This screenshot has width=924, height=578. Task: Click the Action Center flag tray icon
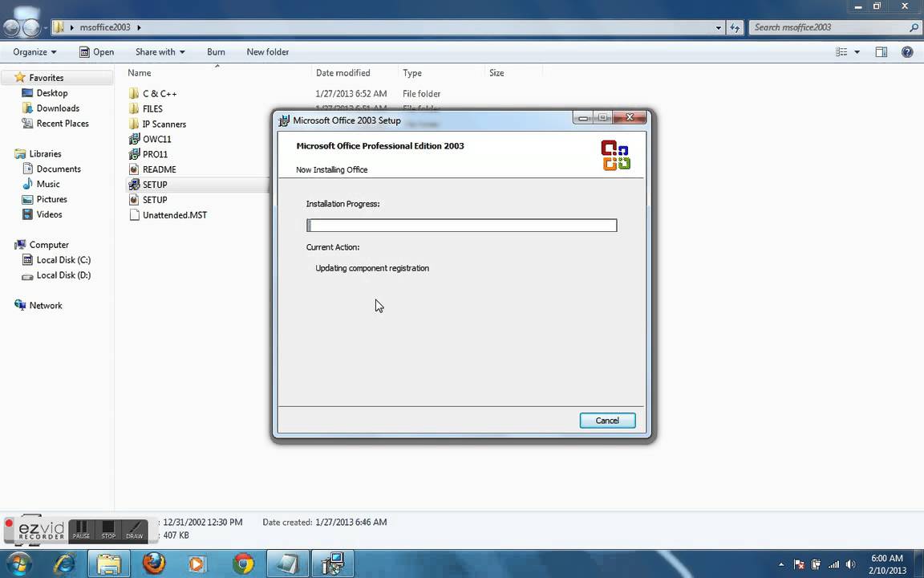click(x=799, y=564)
